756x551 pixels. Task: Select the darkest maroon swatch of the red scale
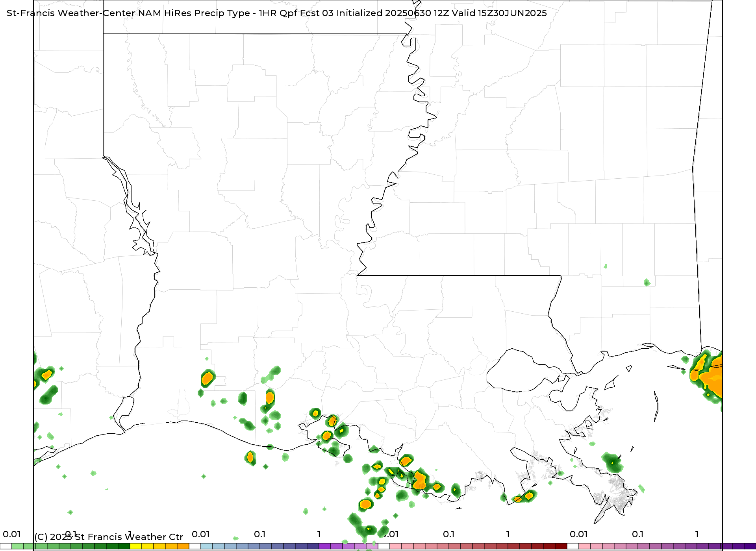[561, 546]
